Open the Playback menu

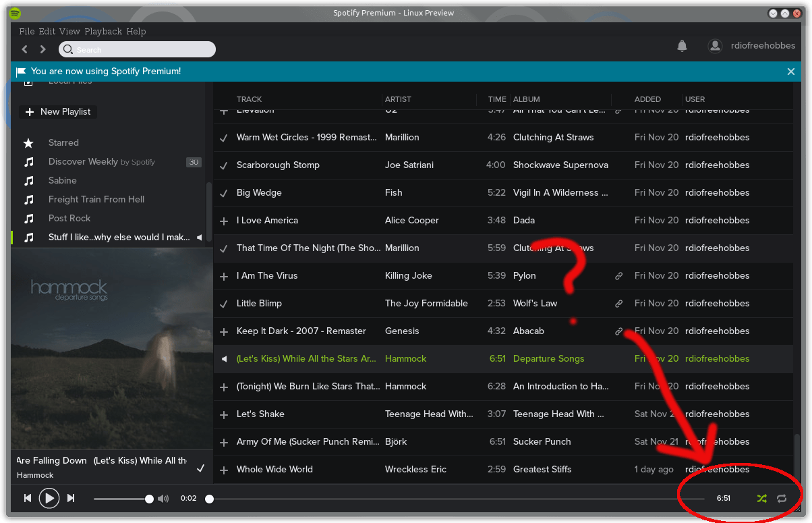(x=103, y=31)
